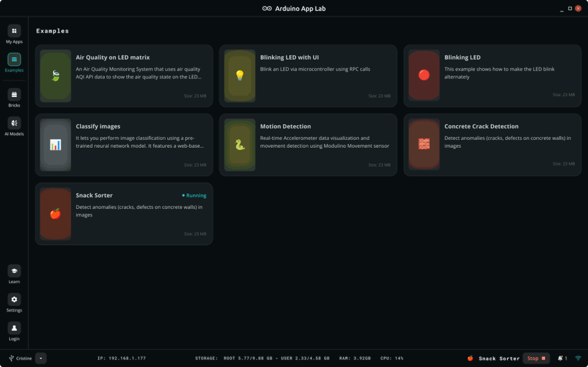Open the Blinking LED example card

[x=492, y=76]
